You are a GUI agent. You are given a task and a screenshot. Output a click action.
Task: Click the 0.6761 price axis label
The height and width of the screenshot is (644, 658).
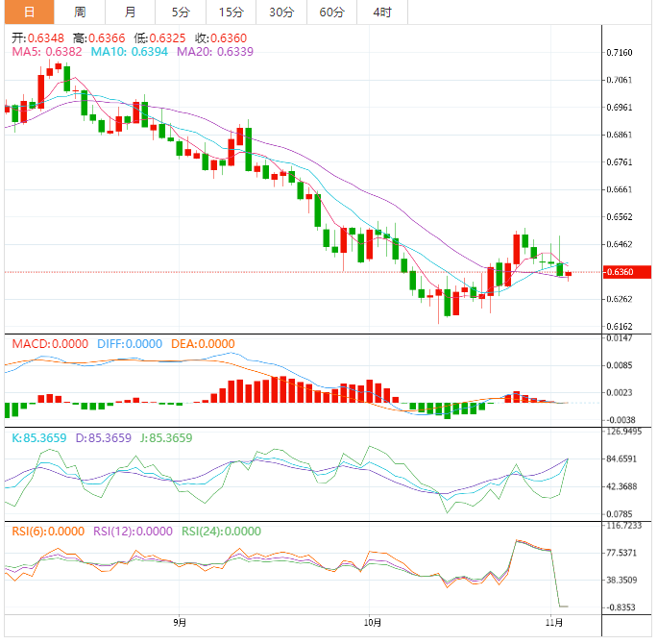(620, 162)
